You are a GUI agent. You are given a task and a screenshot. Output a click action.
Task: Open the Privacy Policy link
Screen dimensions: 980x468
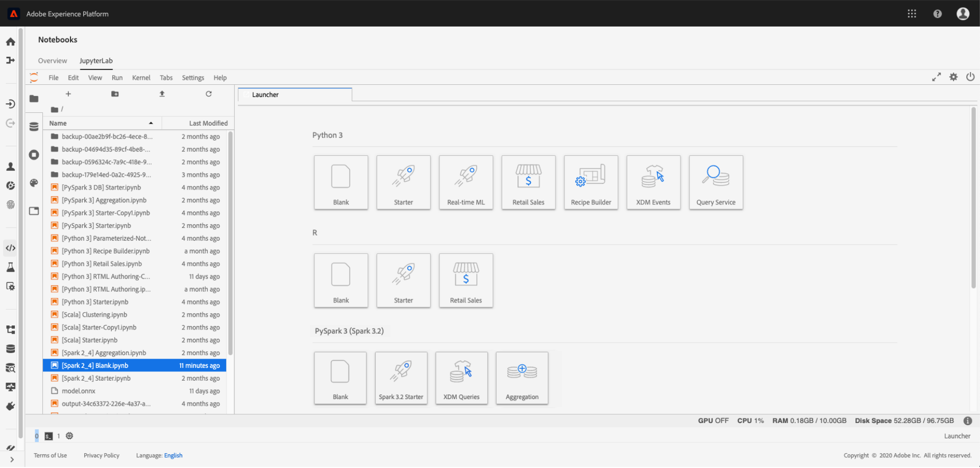(x=102, y=456)
